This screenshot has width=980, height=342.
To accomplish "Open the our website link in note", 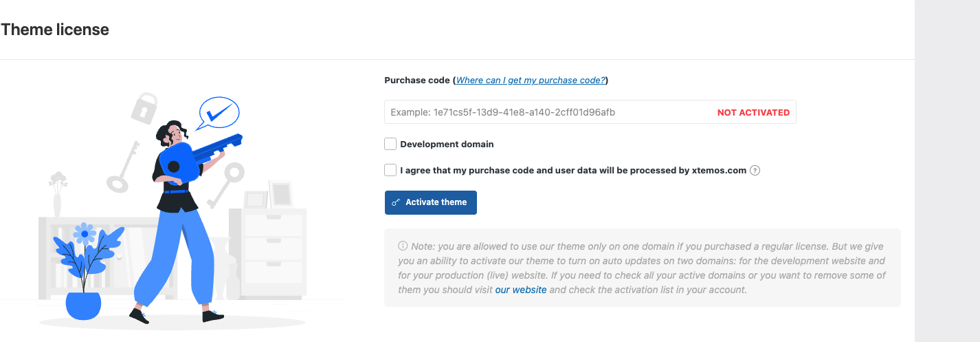I will pos(520,290).
